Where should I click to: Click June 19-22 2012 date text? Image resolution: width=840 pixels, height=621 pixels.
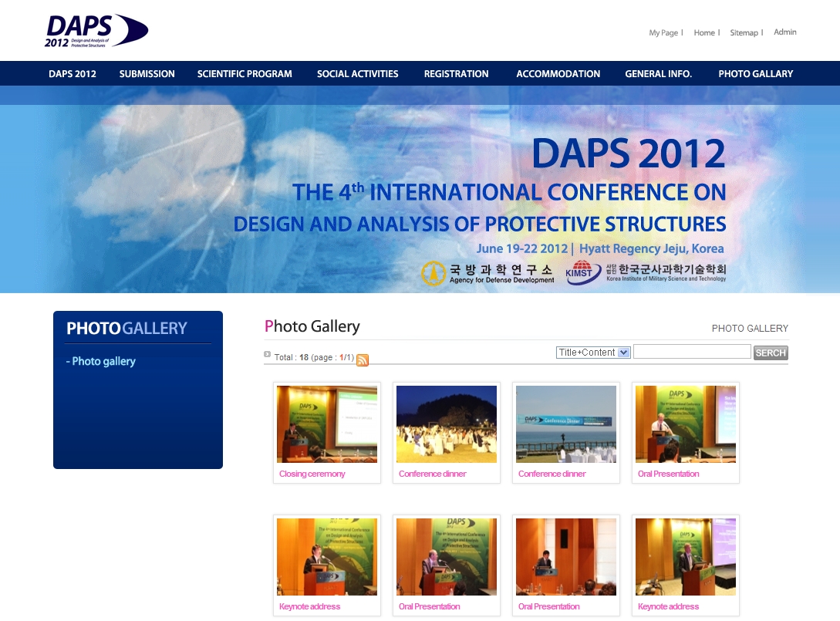click(x=521, y=248)
